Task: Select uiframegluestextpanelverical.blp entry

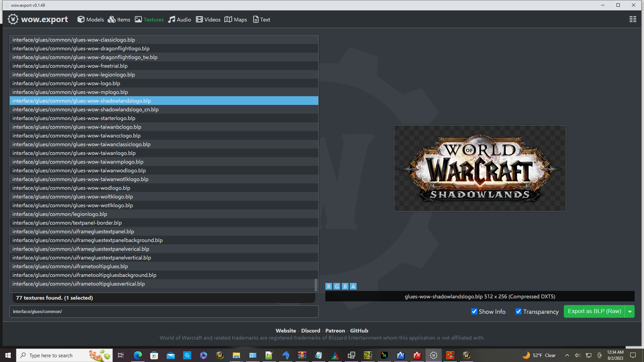Action: (164, 249)
